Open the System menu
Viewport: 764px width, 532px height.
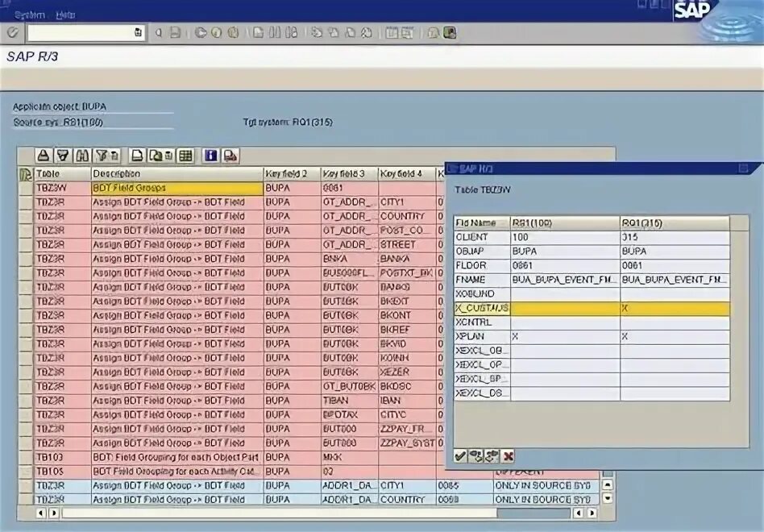pyautogui.click(x=30, y=15)
